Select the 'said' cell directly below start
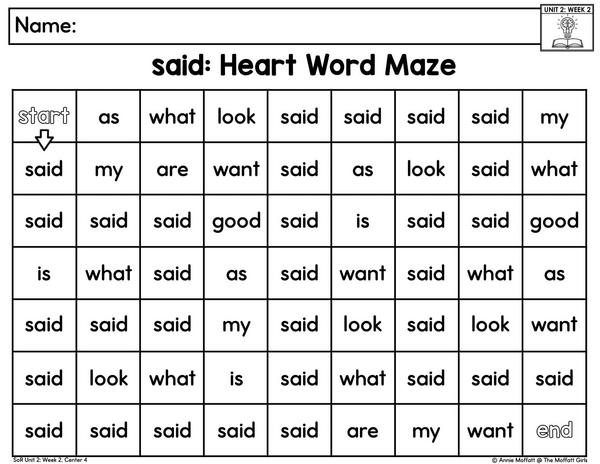Viewport: 600px width, 464px height. pyautogui.click(x=44, y=169)
